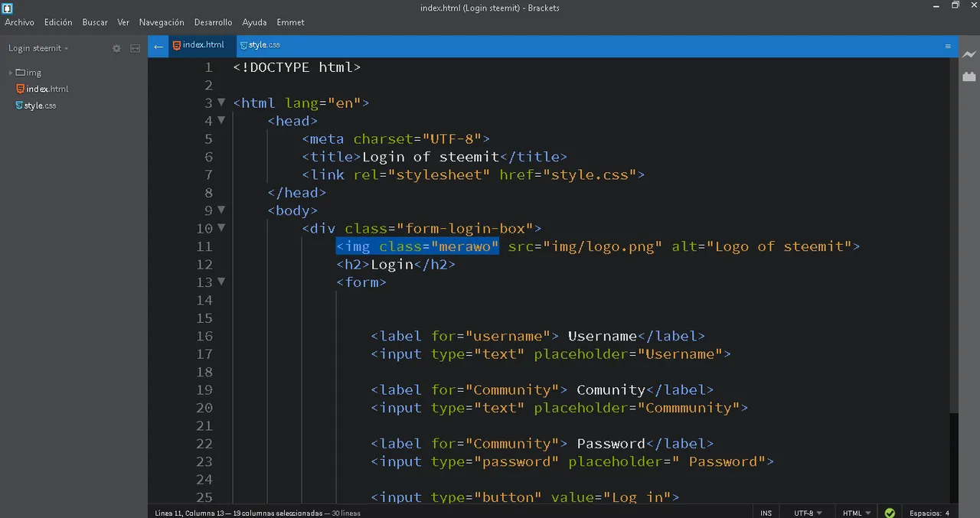Open sidebar settings gear icon
Image resolution: width=980 pixels, height=518 pixels.
click(116, 48)
